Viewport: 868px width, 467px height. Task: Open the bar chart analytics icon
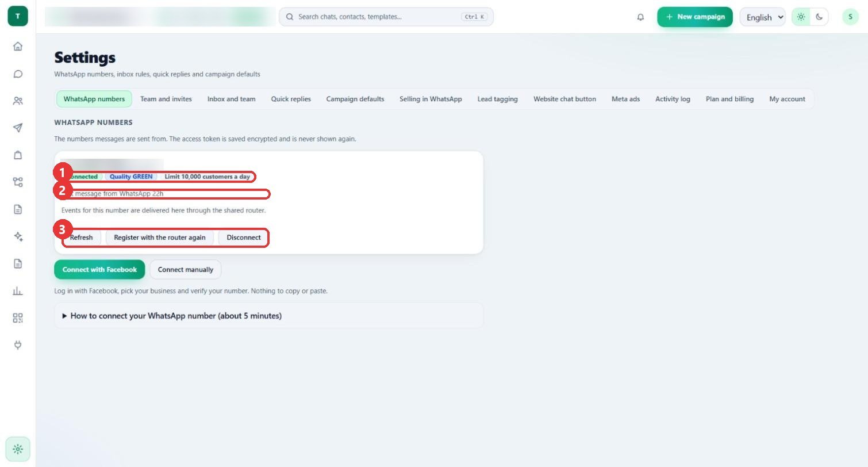click(x=18, y=290)
